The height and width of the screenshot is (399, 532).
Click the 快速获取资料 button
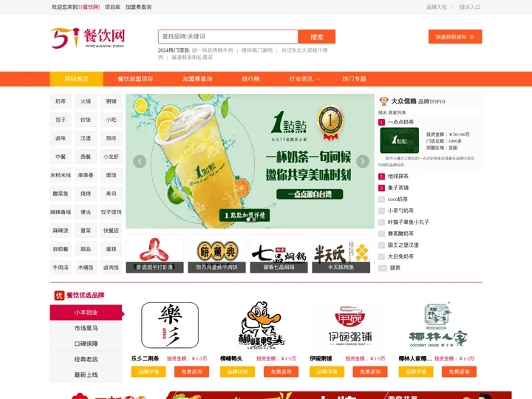[455, 37]
